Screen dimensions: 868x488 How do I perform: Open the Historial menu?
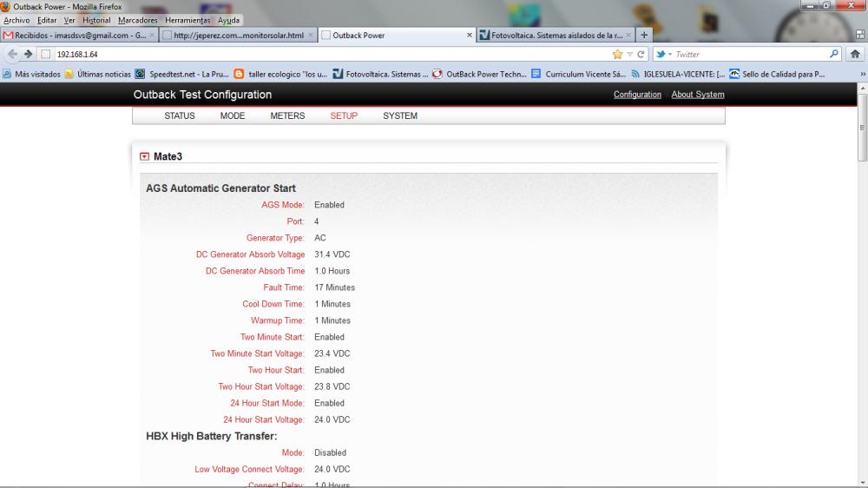(96, 20)
